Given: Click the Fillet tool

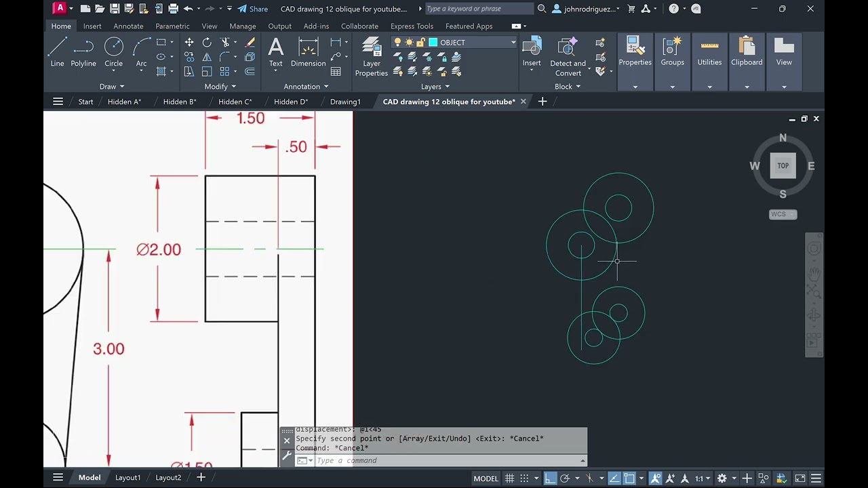Looking at the screenshot, I should tap(226, 57).
